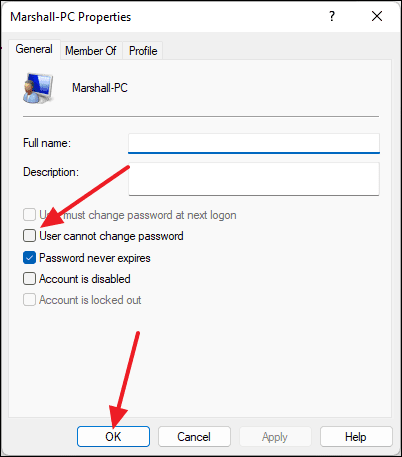Open the Profile tab

point(143,51)
